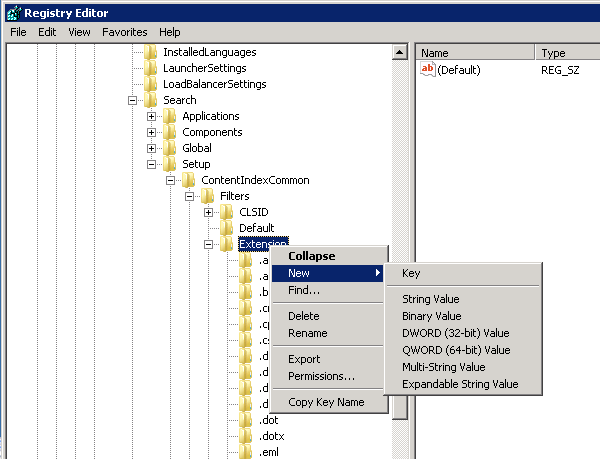Expand the Components key node

[152, 133]
